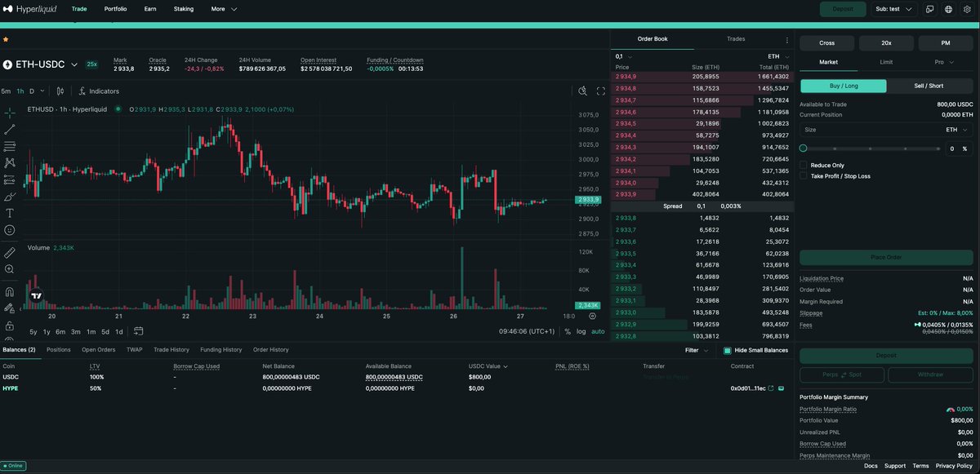This screenshot has width=980, height=474.
Task: Toggle the magnet mode icon
Action: pos(10,291)
